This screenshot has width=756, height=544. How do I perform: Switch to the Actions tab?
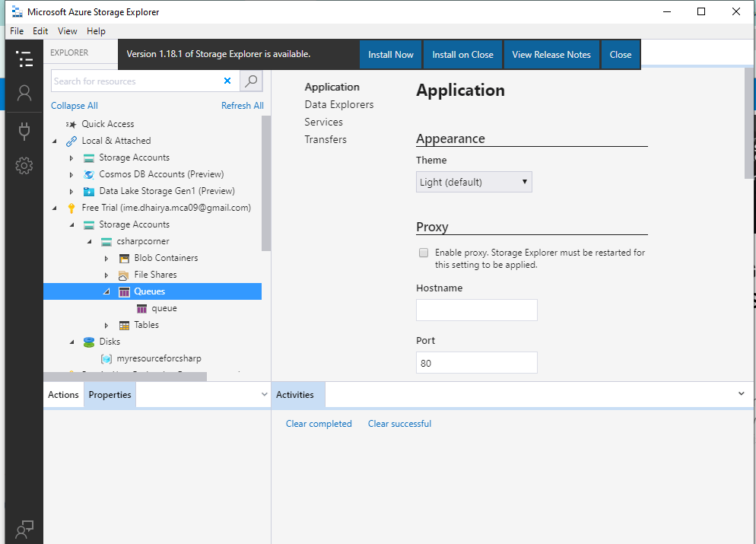[x=63, y=394]
